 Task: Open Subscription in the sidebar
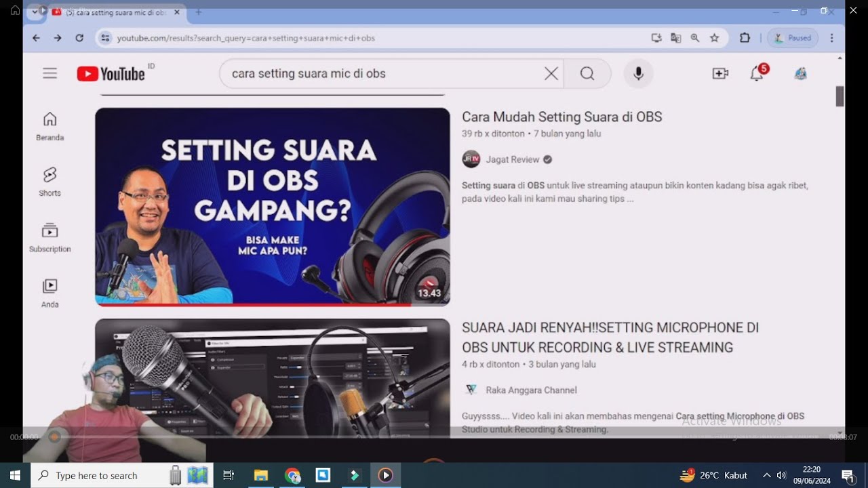tap(50, 237)
